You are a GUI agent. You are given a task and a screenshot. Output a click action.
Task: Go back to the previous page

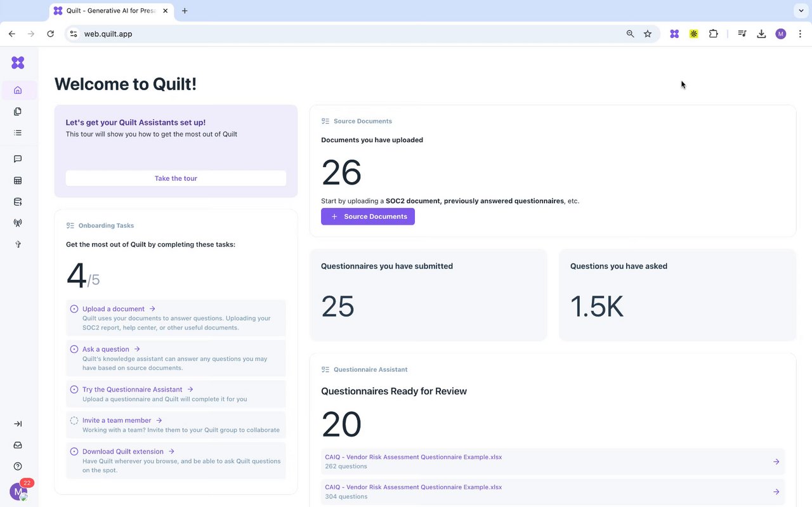12,34
